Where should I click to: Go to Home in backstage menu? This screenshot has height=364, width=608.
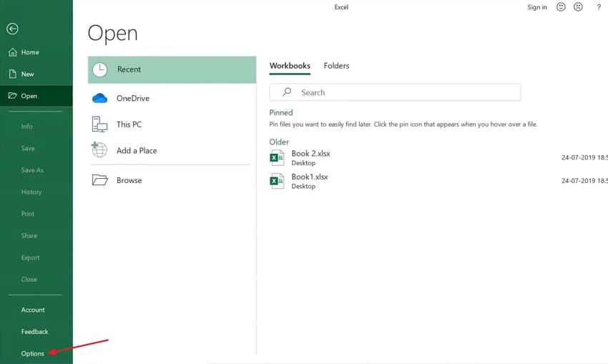[30, 52]
